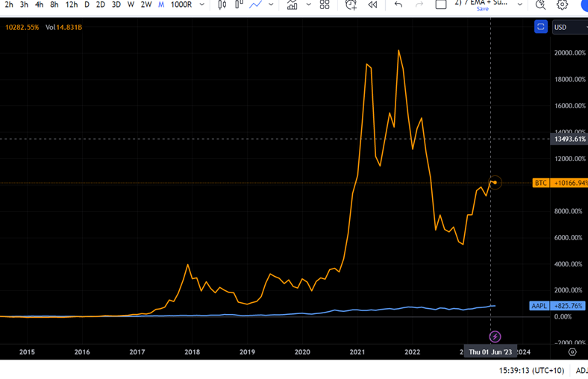Switch to the D daily timeframe
This screenshot has height=379, width=588.
87,5
